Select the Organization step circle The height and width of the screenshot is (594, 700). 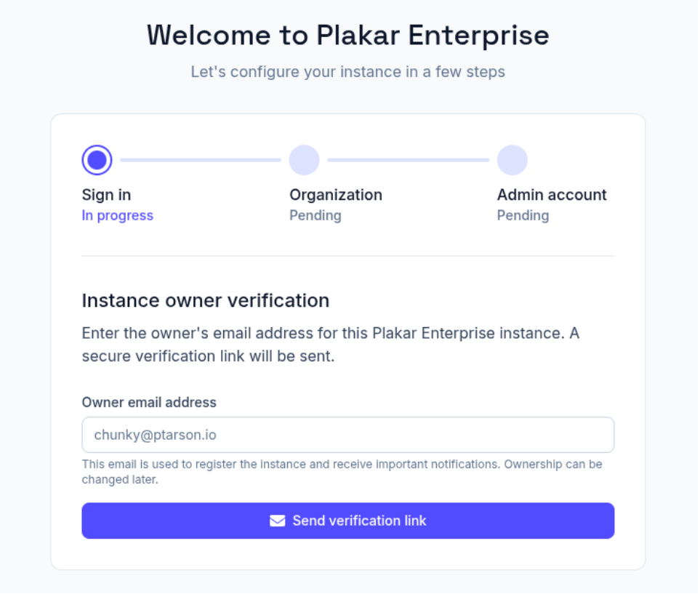[x=304, y=160]
